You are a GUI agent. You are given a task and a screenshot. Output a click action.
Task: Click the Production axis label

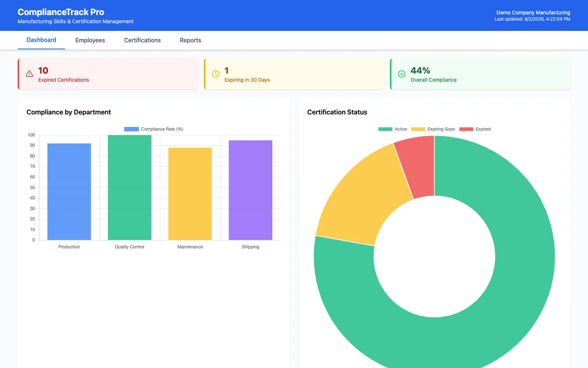coord(69,247)
